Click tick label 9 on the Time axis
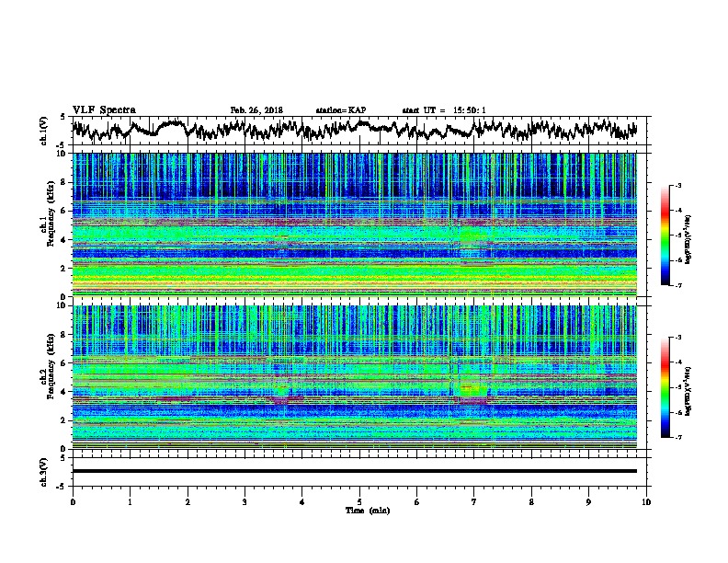Image resolution: width=728 pixels, height=563 pixels. coord(588,501)
